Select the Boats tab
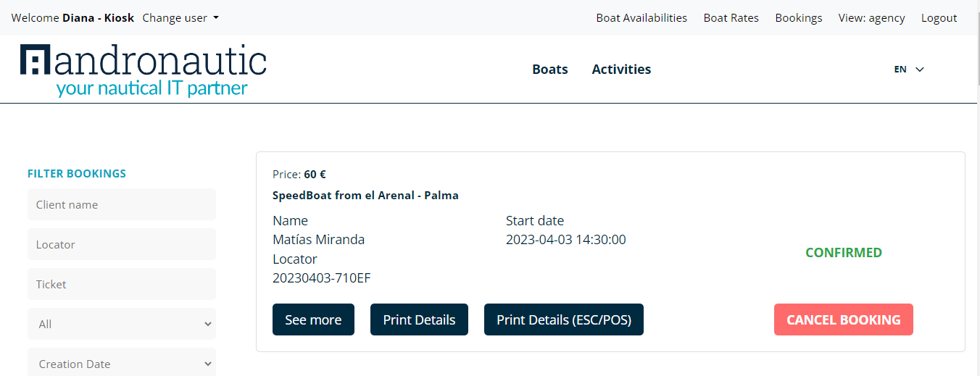This screenshot has width=980, height=376. [550, 70]
